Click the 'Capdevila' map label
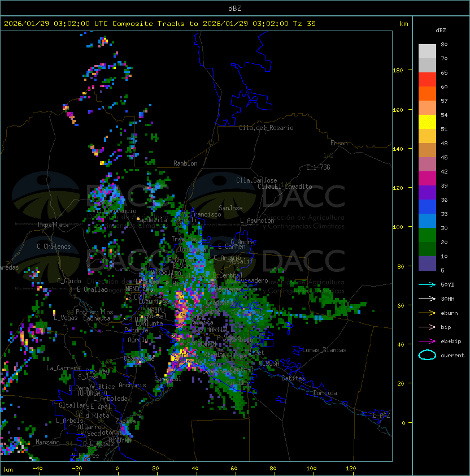Viewport: 470px width, 476px height. coord(152,220)
